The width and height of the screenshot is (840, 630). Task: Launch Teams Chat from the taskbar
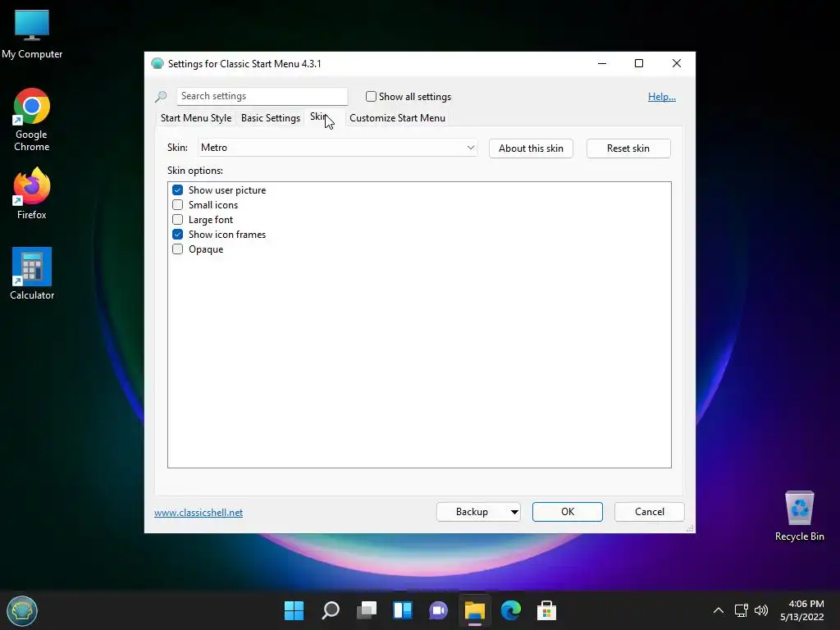click(438, 610)
